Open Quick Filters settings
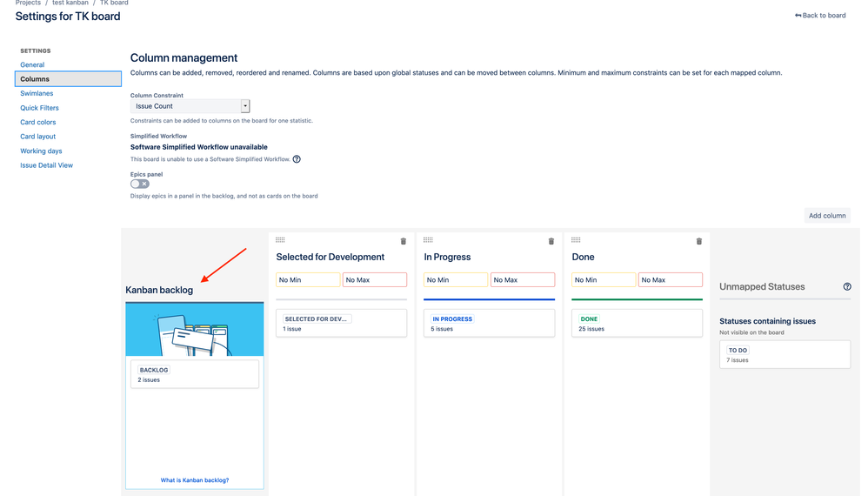 click(x=39, y=108)
